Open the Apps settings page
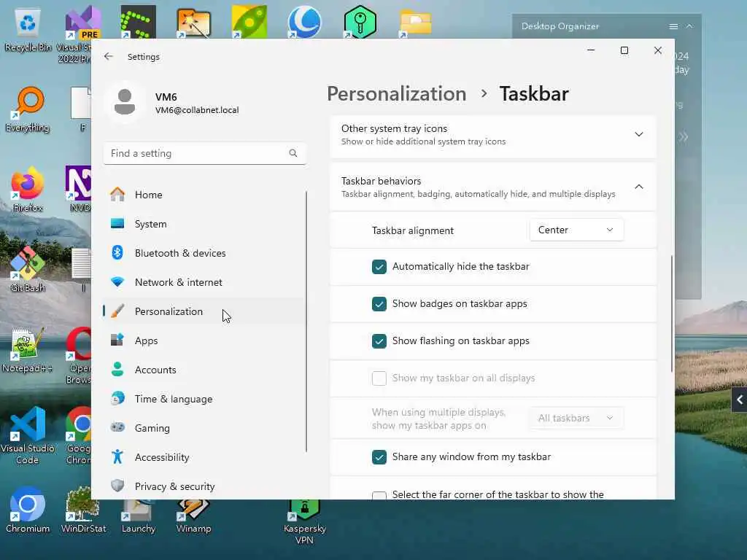This screenshot has height=560, width=747. point(205,341)
